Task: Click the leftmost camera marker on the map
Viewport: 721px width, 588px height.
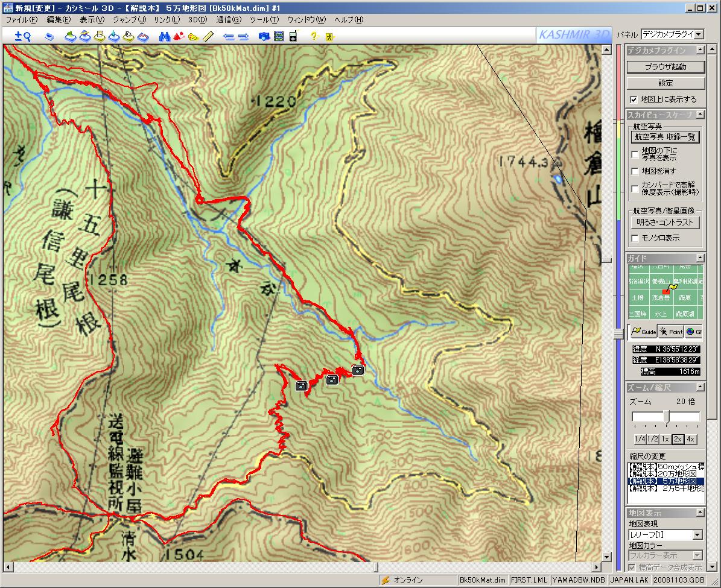Action: pos(302,385)
